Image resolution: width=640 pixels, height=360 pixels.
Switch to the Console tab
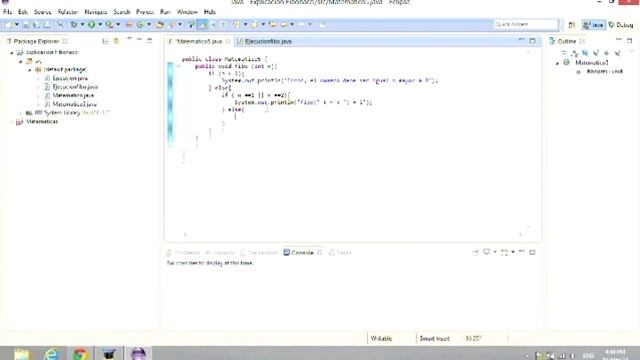click(302, 253)
